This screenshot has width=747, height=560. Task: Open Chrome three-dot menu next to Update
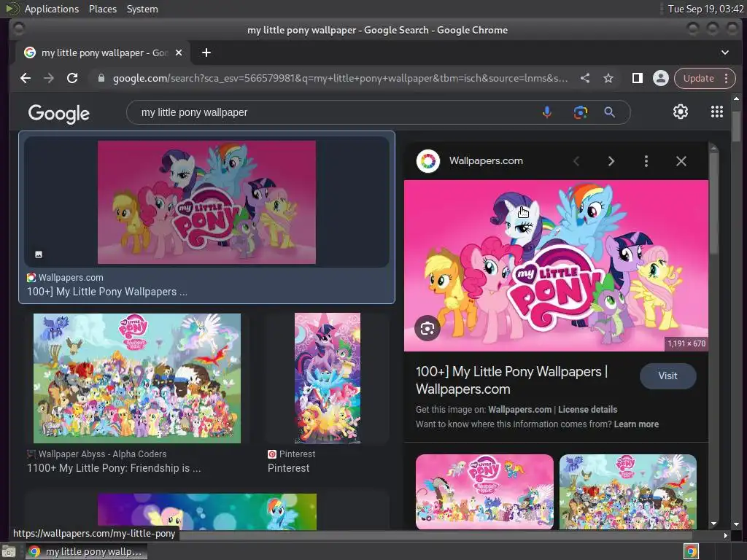click(726, 78)
